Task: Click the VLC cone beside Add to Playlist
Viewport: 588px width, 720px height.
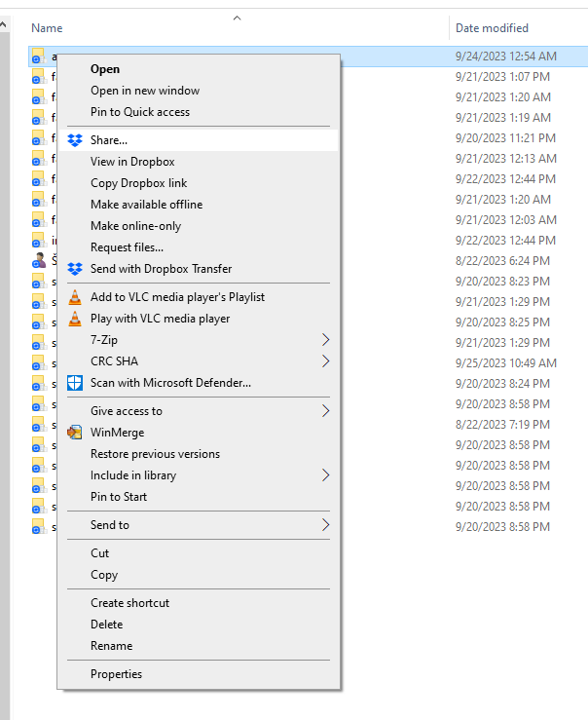Action: 75,297
